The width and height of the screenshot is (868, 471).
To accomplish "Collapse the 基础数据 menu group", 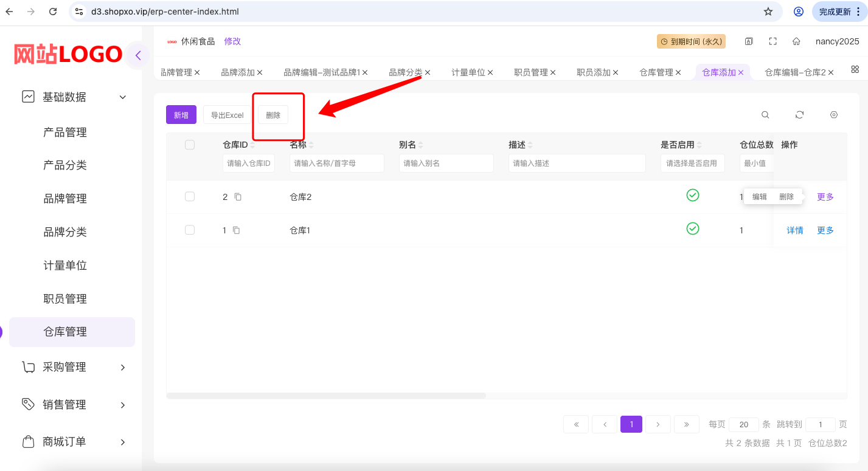I will click(x=123, y=97).
